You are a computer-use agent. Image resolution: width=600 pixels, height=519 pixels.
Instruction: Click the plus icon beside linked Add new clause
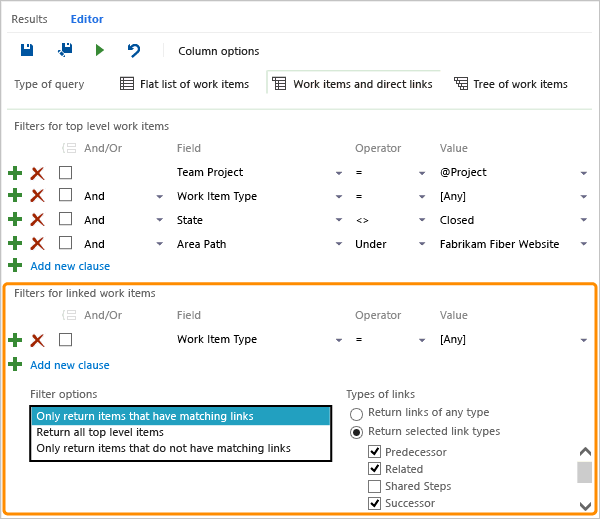[15, 364]
